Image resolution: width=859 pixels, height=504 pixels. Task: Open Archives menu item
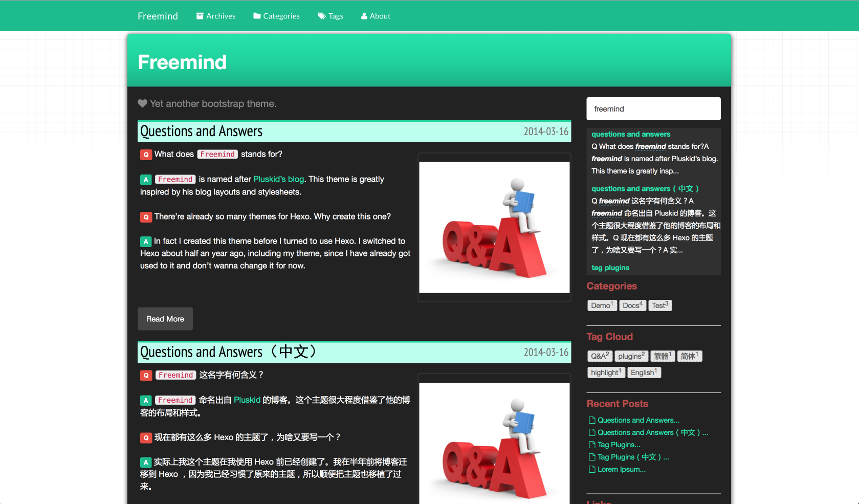click(216, 16)
